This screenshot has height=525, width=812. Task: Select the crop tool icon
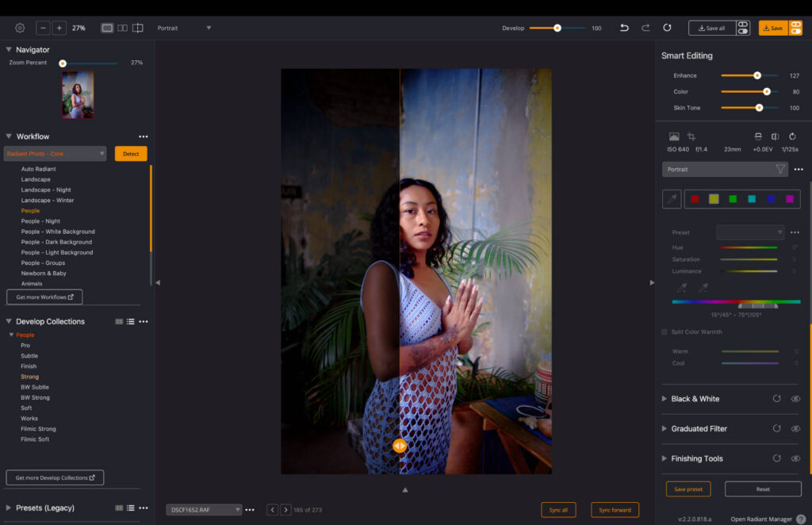[691, 136]
